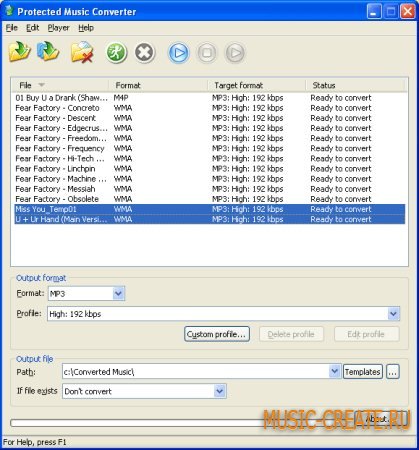Open the output Path dropdown arrow
Viewport: 419px width, 450px height.
click(335, 371)
